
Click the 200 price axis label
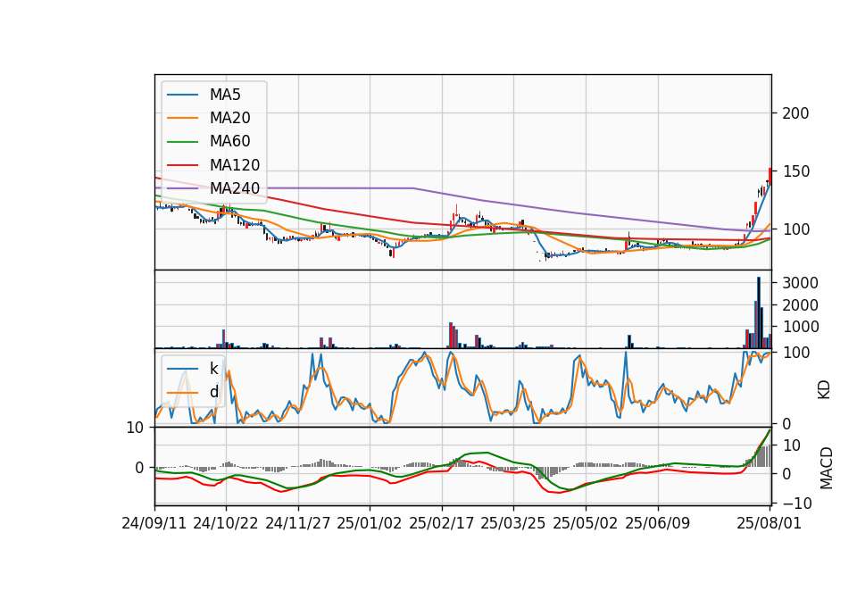point(795,113)
